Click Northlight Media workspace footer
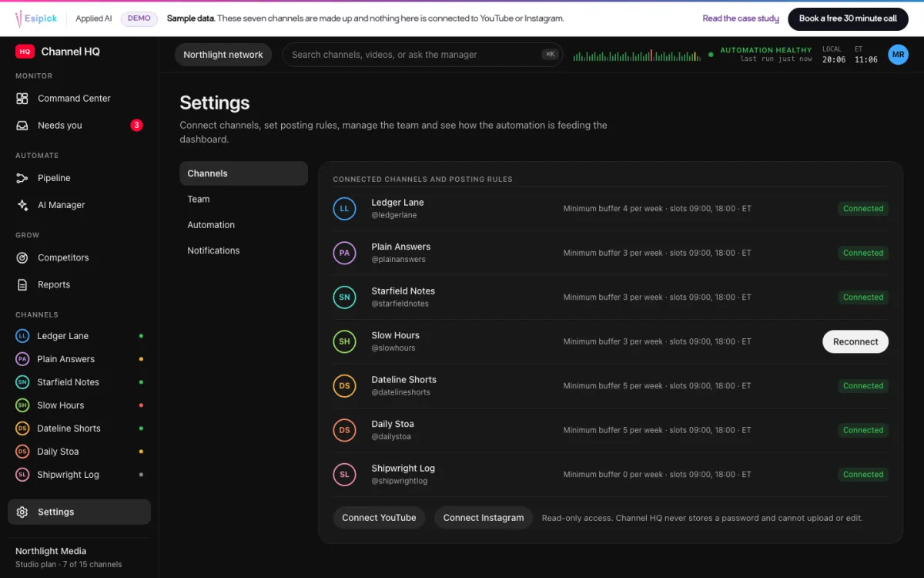Viewport: 924px width, 578px height. [79, 557]
